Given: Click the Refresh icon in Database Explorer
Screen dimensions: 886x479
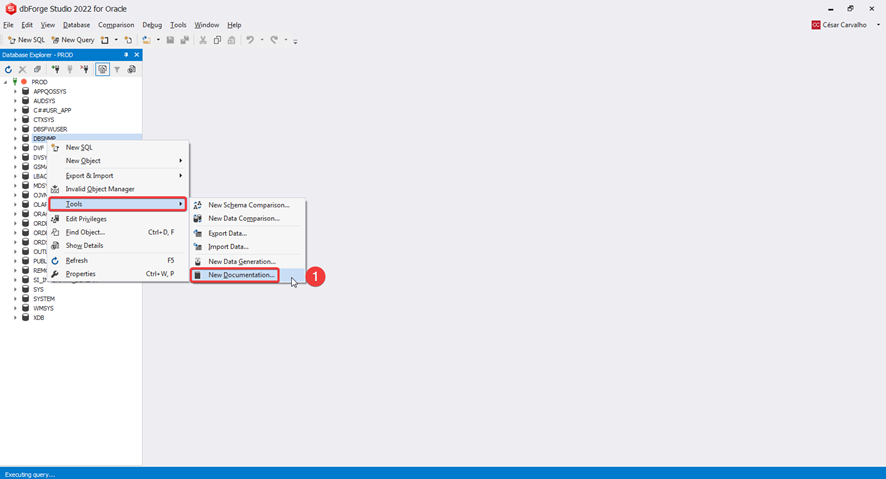Looking at the screenshot, I should point(8,70).
